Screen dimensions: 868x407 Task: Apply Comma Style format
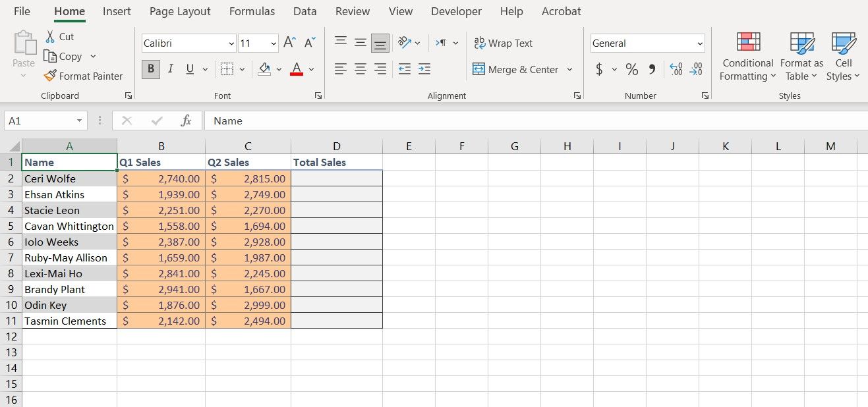tap(652, 68)
